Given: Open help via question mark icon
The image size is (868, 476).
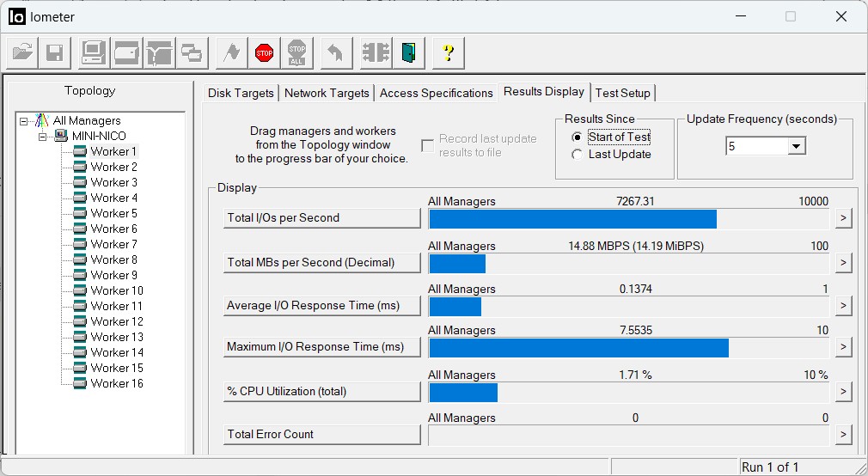Looking at the screenshot, I should (x=448, y=53).
